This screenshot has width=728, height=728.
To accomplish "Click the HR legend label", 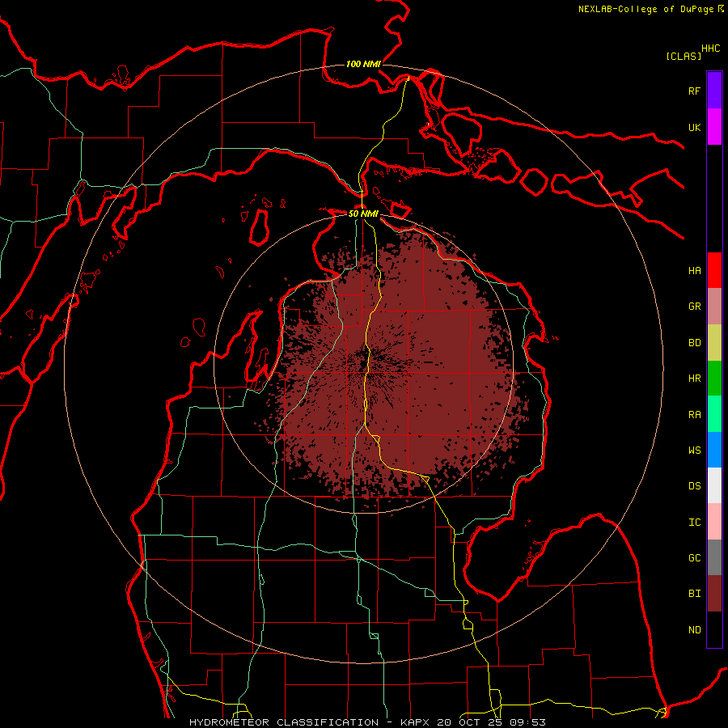I will click(694, 379).
